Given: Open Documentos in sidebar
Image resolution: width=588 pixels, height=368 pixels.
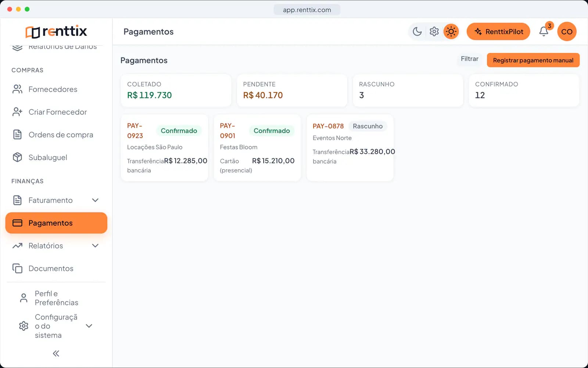Looking at the screenshot, I should coord(56,268).
